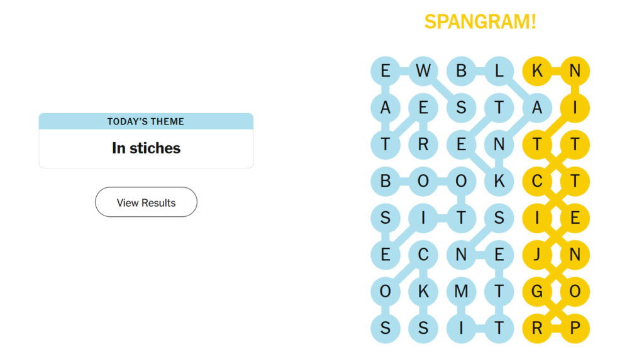Click the blue W tile in top row
Viewport: 644px width, 362px height.
tap(424, 70)
